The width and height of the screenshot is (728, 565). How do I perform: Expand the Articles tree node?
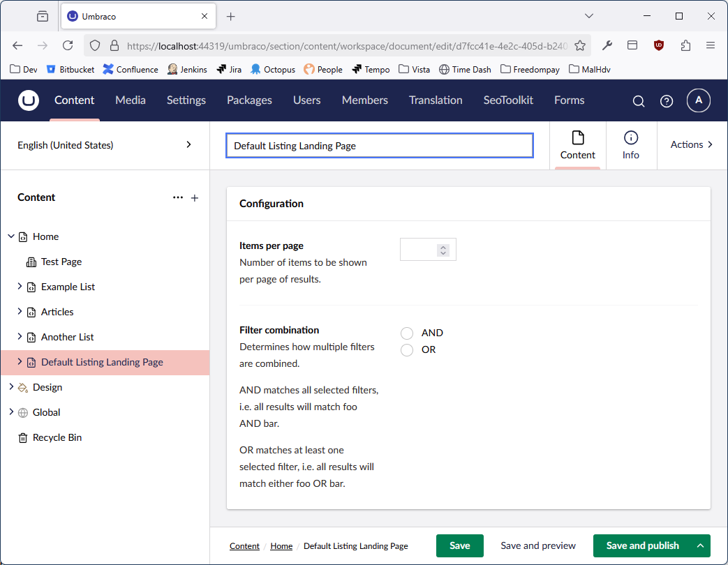coord(20,311)
